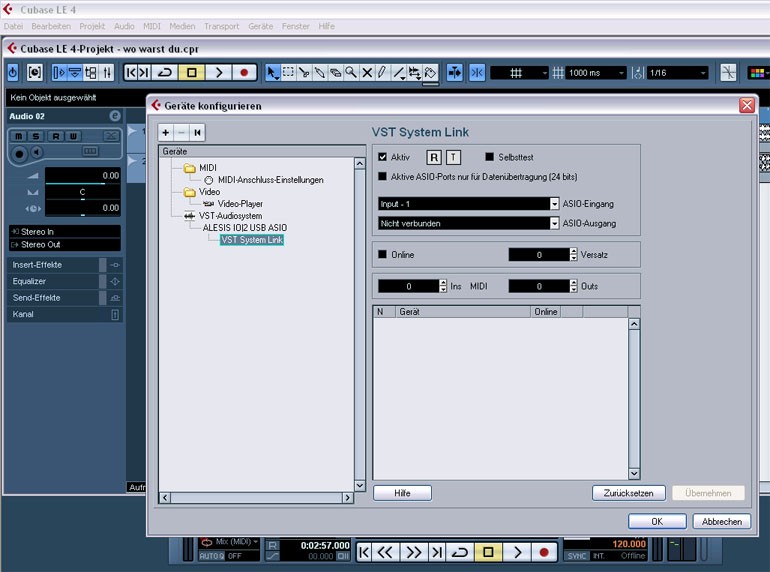The width and height of the screenshot is (770, 572).
Task: Go to project start in transport panel
Action: (364, 552)
